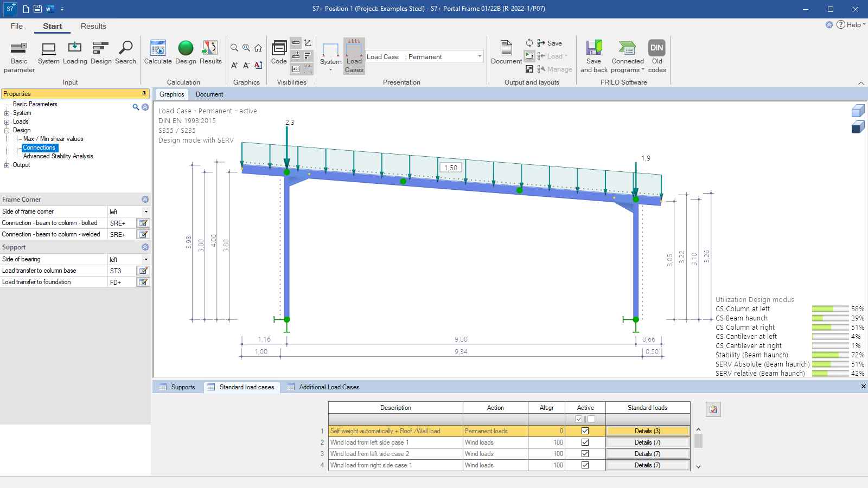This screenshot has width=868, height=488.
Task: Expand the Output tree node
Action: pos(7,165)
